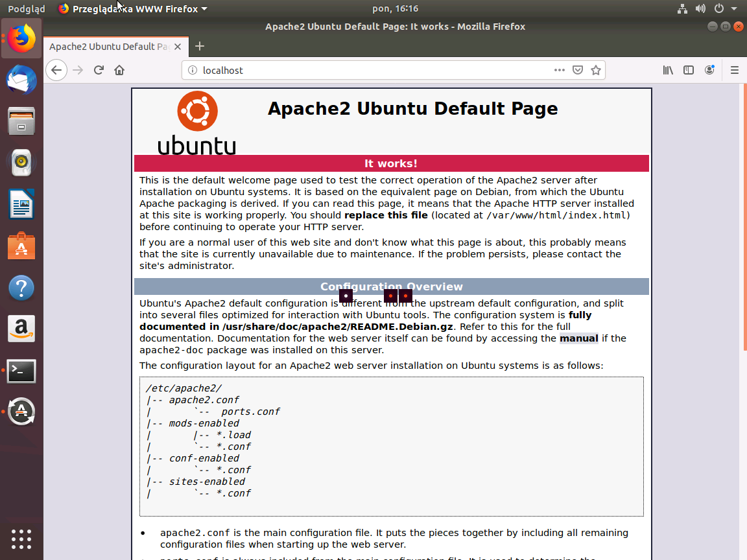
Task: Maximize the Firefox window
Action: point(725,27)
